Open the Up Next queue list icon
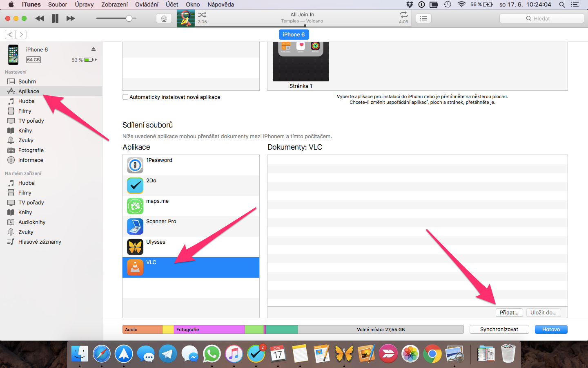Screen dimensions: 588x368 [x=423, y=18]
